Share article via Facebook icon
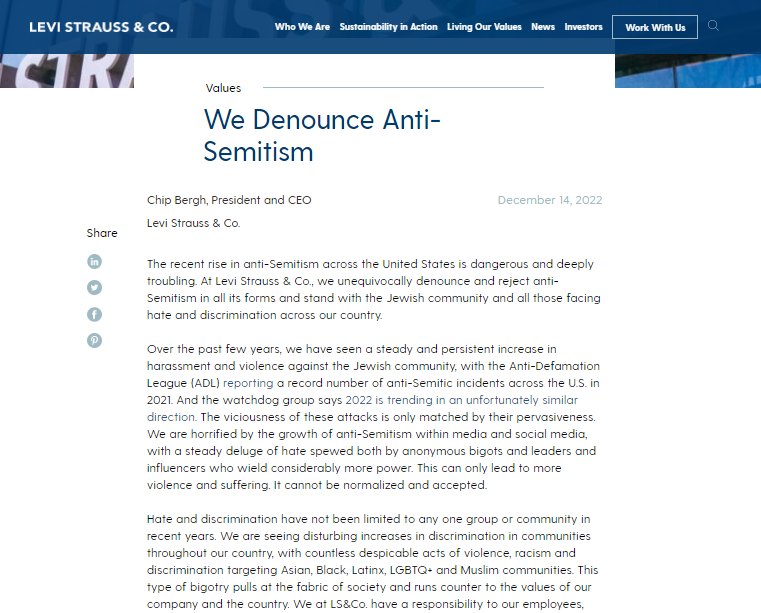This screenshot has height=613, width=761. point(95,315)
